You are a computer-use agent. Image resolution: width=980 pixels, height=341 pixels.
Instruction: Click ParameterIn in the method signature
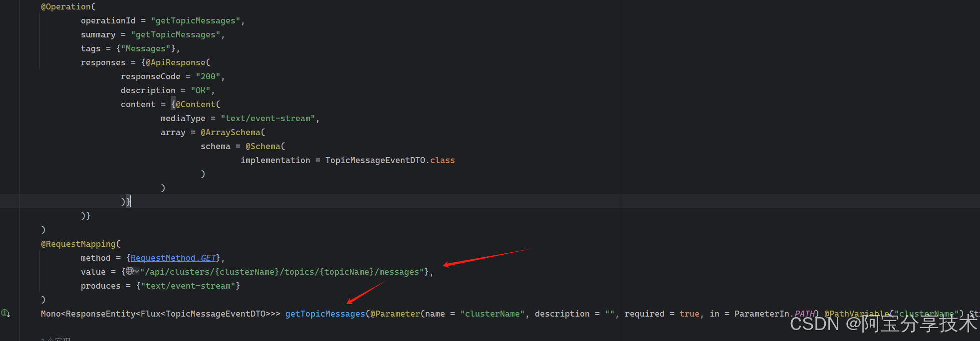pos(762,314)
